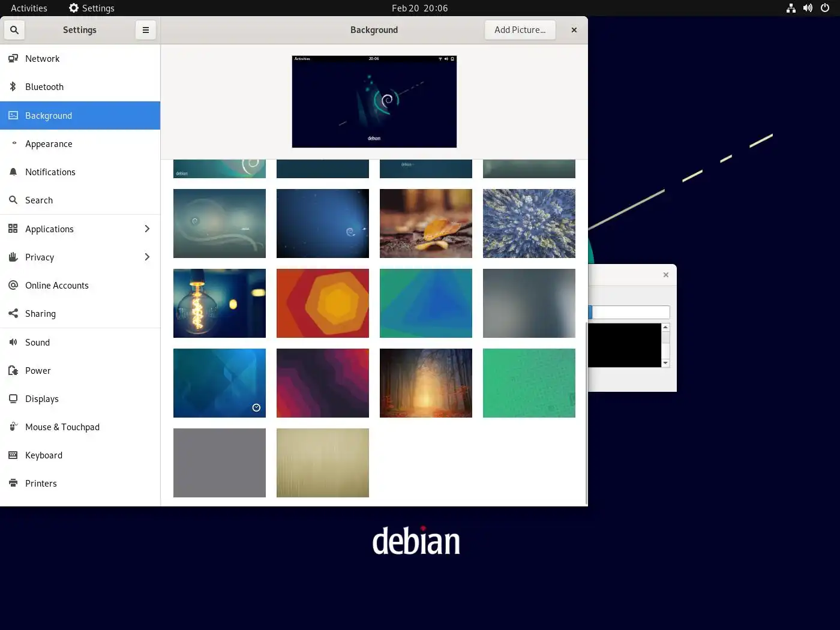Open the Activities overview

pos(29,8)
